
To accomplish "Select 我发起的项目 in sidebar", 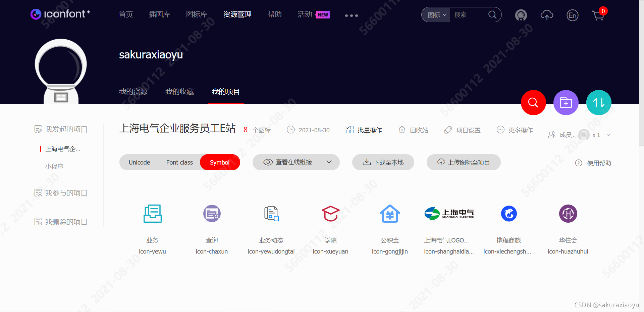I will point(61,129).
